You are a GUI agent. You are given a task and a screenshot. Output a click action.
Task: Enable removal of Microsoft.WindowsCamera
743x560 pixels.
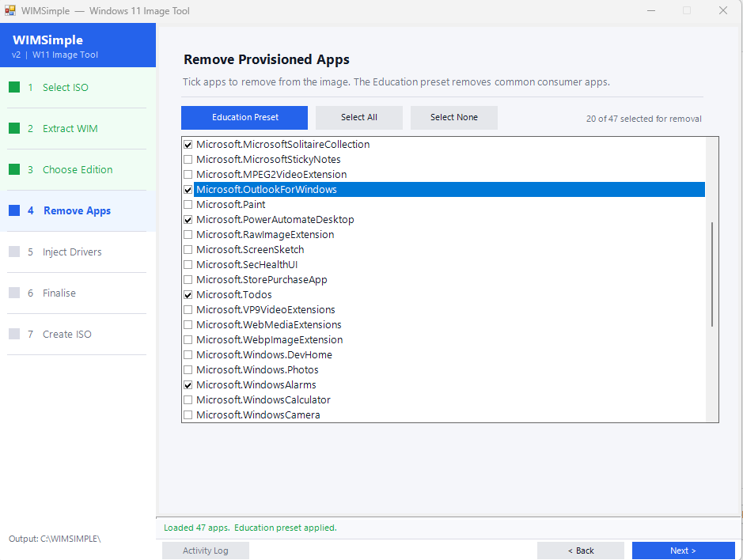pos(188,415)
